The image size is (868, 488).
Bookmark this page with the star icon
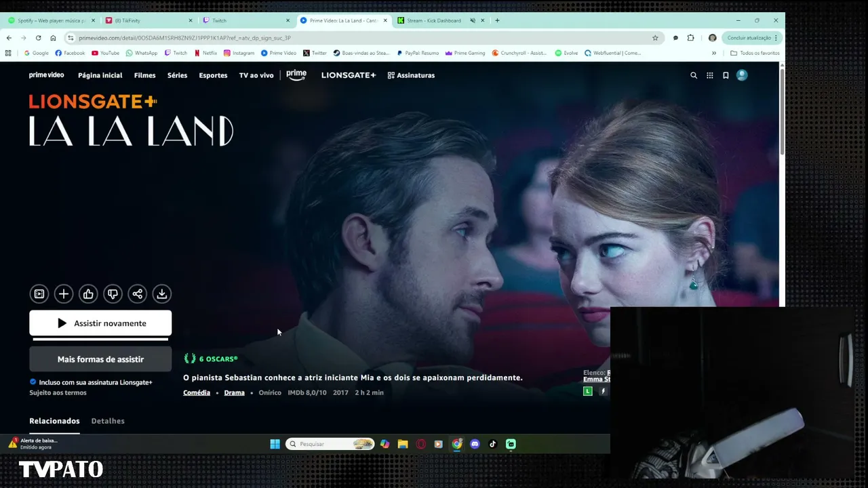655,38
